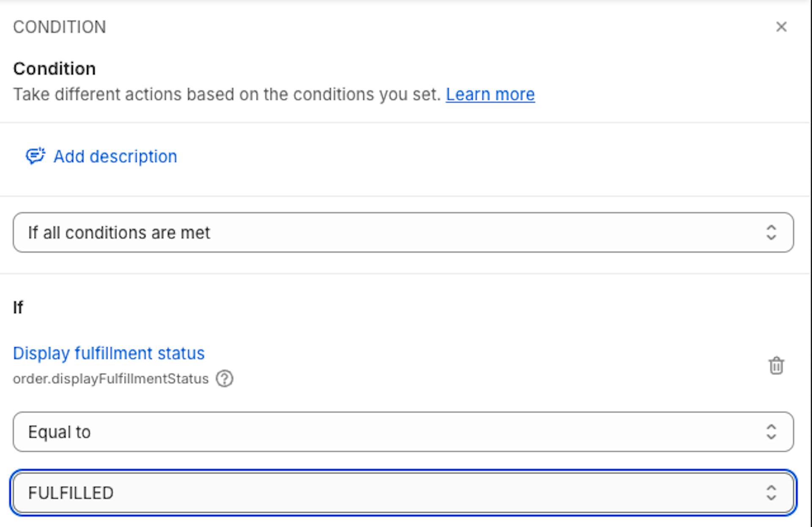Close the Condition panel with the X
This screenshot has height=527, width=812.
click(x=781, y=27)
